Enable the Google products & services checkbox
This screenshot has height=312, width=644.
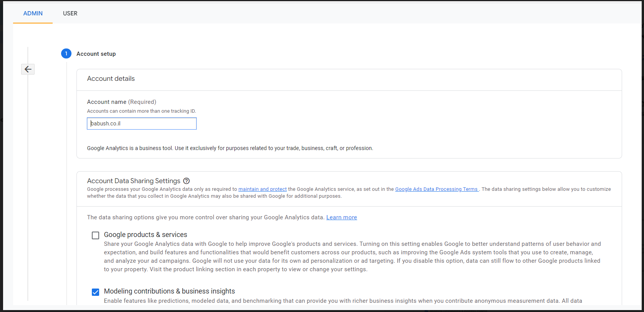(x=95, y=235)
